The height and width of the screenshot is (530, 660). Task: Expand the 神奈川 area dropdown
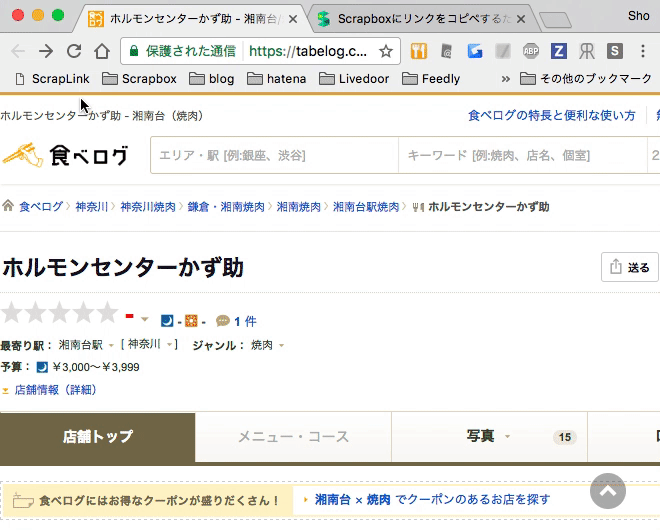[169, 345]
